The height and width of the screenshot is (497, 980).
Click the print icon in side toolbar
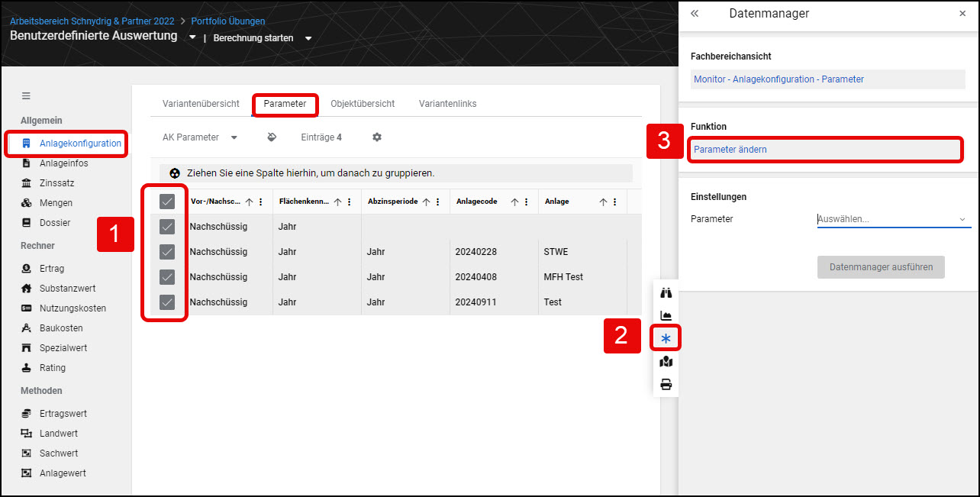[x=666, y=384]
